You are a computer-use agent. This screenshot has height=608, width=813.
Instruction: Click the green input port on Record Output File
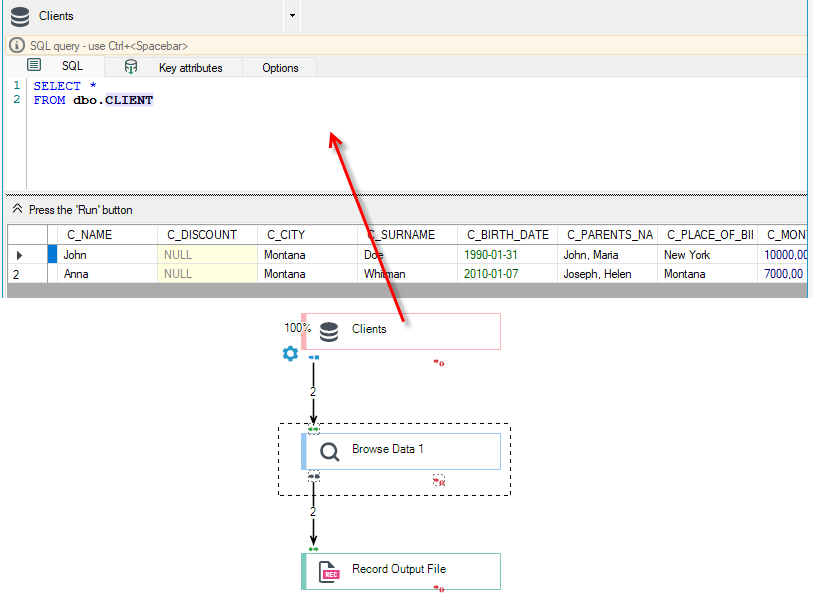pyautogui.click(x=314, y=549)
